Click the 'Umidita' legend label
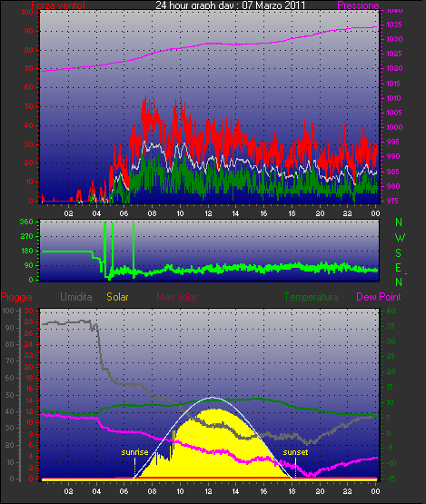426x504 pixels. tap(76, 297)
